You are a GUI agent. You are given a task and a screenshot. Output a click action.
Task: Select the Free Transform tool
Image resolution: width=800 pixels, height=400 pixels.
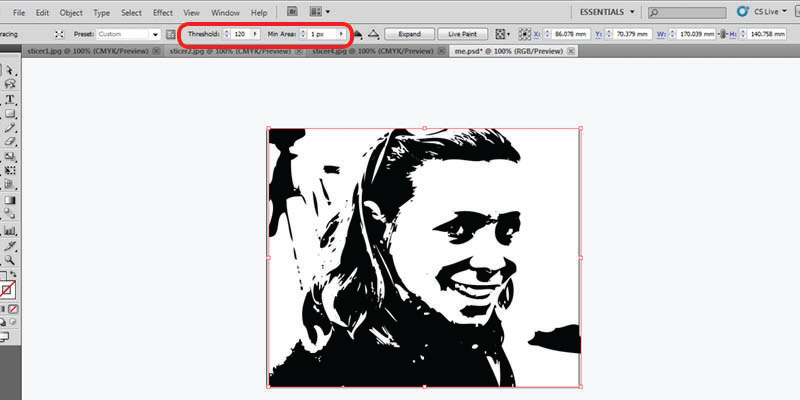[11, 170]
